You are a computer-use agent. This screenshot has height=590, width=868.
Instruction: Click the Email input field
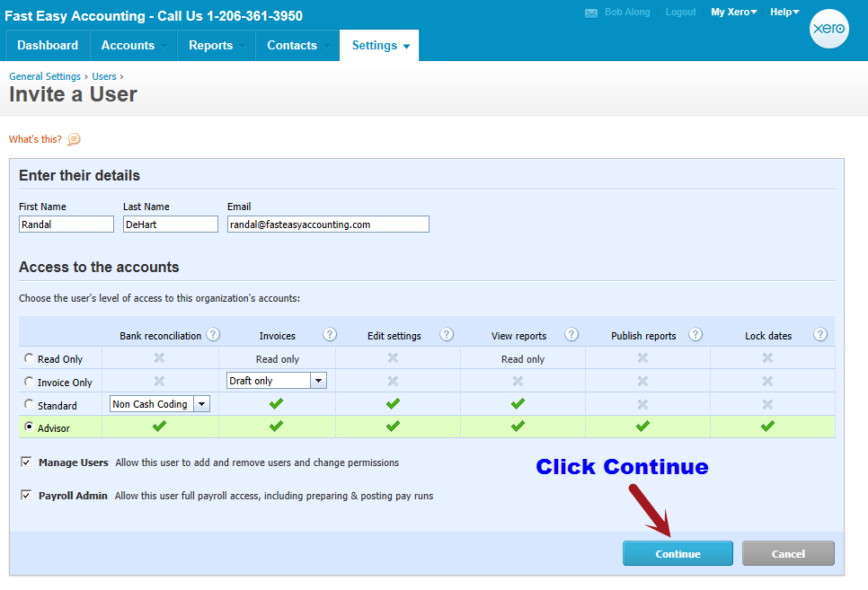coord(328,225)
